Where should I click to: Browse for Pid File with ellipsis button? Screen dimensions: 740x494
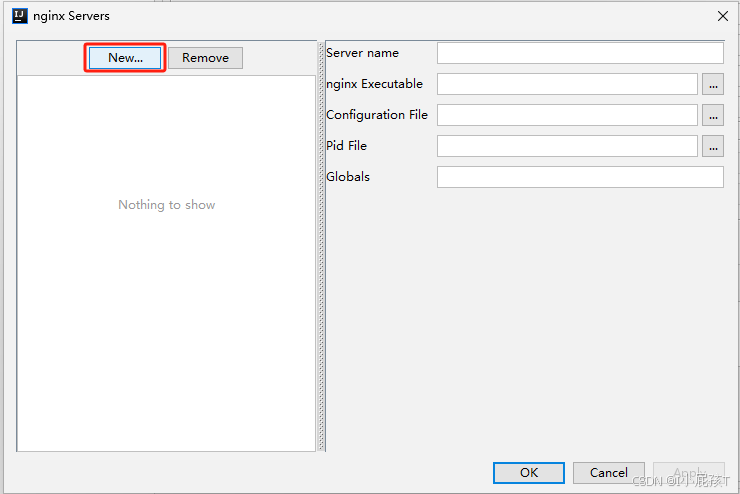point(713,146)
